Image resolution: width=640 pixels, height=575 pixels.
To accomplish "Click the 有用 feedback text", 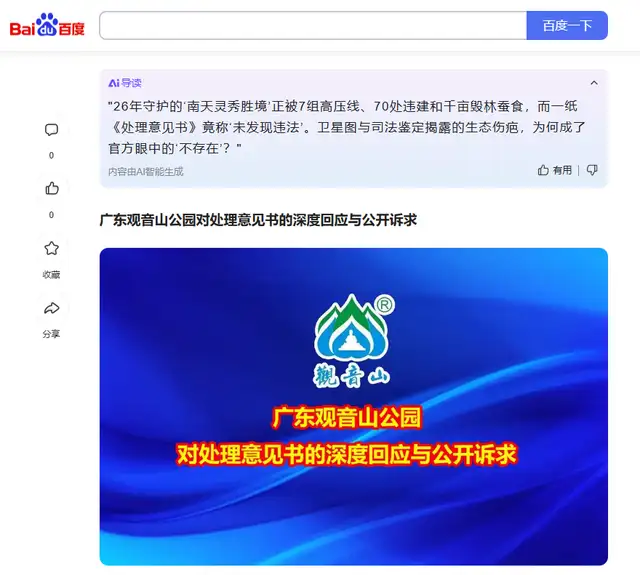I will pyautogui.click(x=562, y=170).
